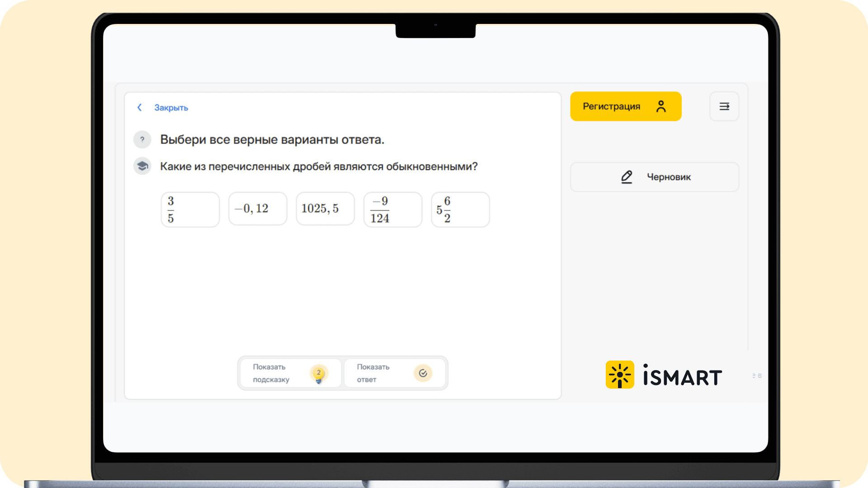Click the graduation cap icon

[x=142, y=166]
